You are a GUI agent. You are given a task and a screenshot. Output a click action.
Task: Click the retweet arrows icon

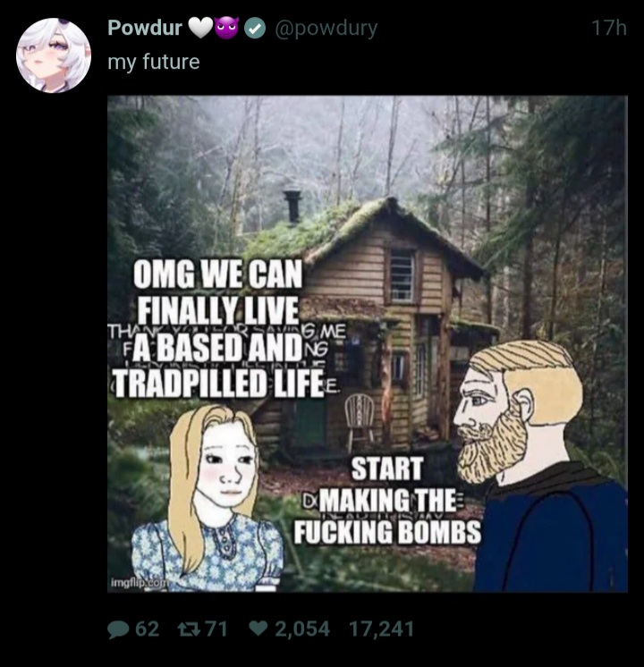point(189,629)
